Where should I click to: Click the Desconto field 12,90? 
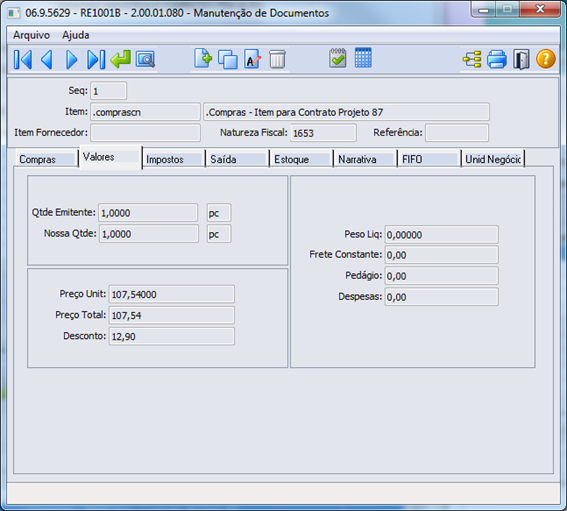coord(171,336)
